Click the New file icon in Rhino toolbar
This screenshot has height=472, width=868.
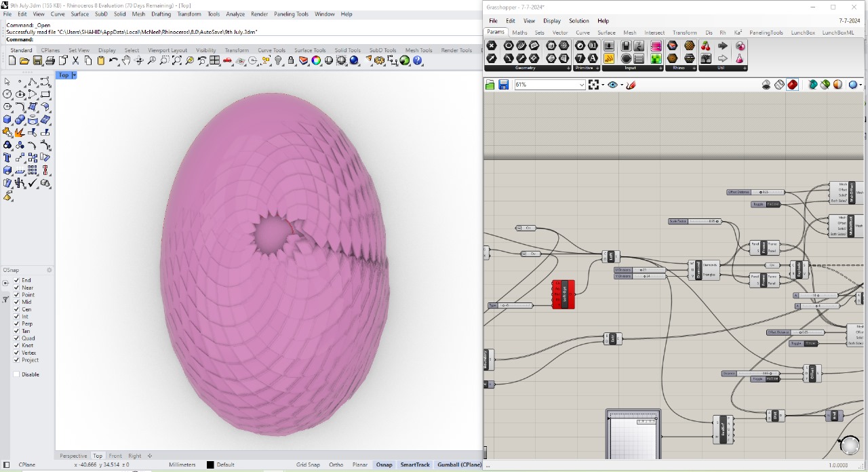(x=12, y=61)
